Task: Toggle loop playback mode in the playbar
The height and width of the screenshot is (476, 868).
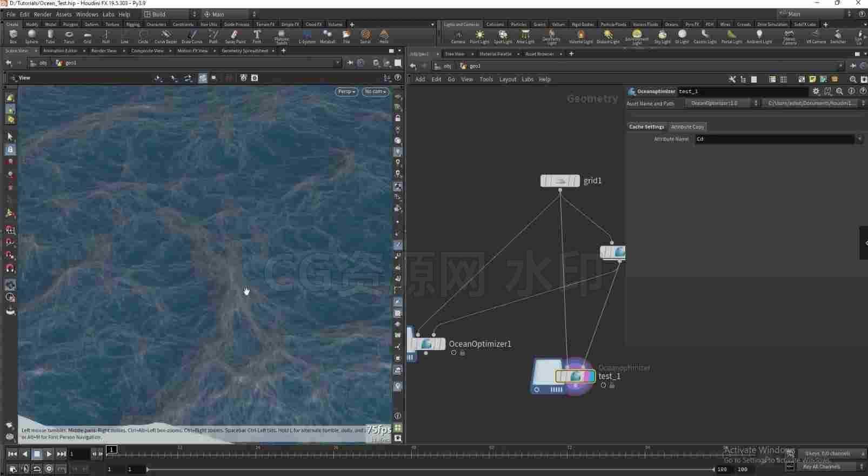Action: pos(37,469)
